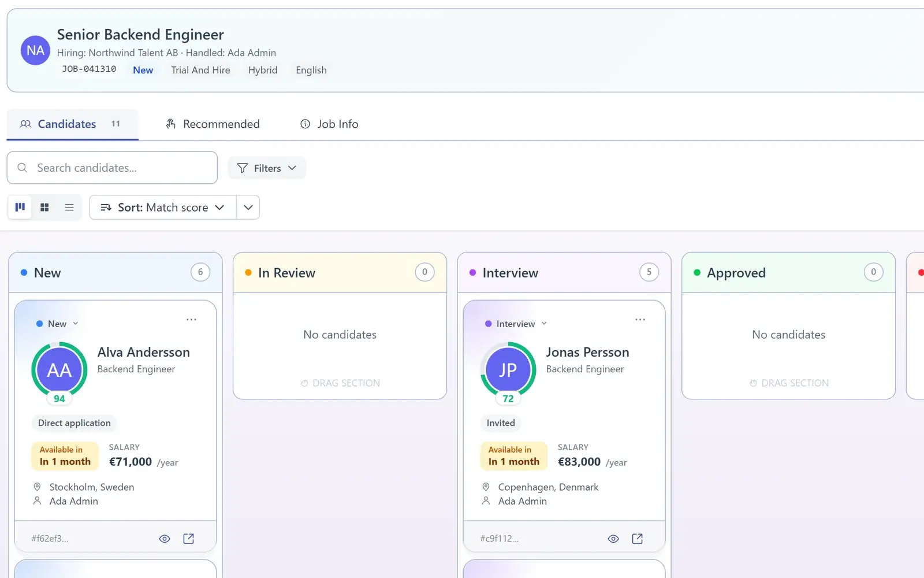Click the Trial And Hire tag
The image size is (924, 578).
pos(200,70)
